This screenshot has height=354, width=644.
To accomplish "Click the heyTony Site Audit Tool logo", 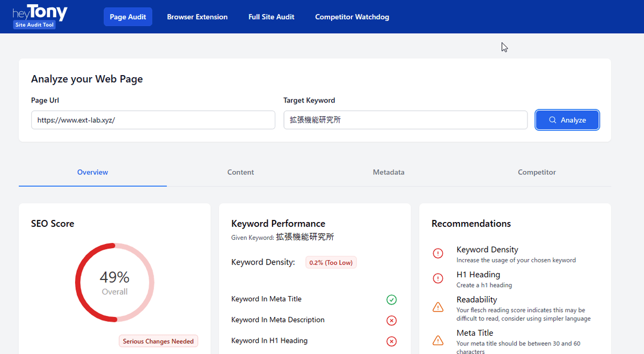I will tap(40, 16).
